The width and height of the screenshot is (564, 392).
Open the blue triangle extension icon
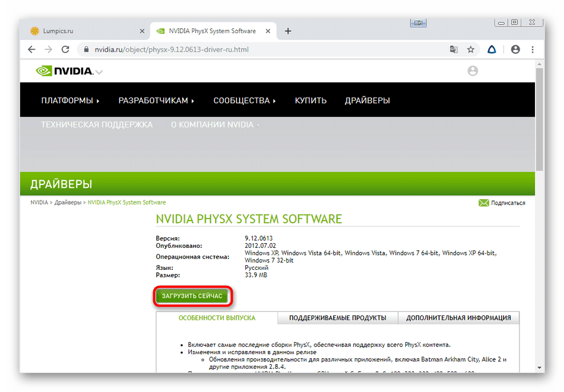tap(492, 50)
